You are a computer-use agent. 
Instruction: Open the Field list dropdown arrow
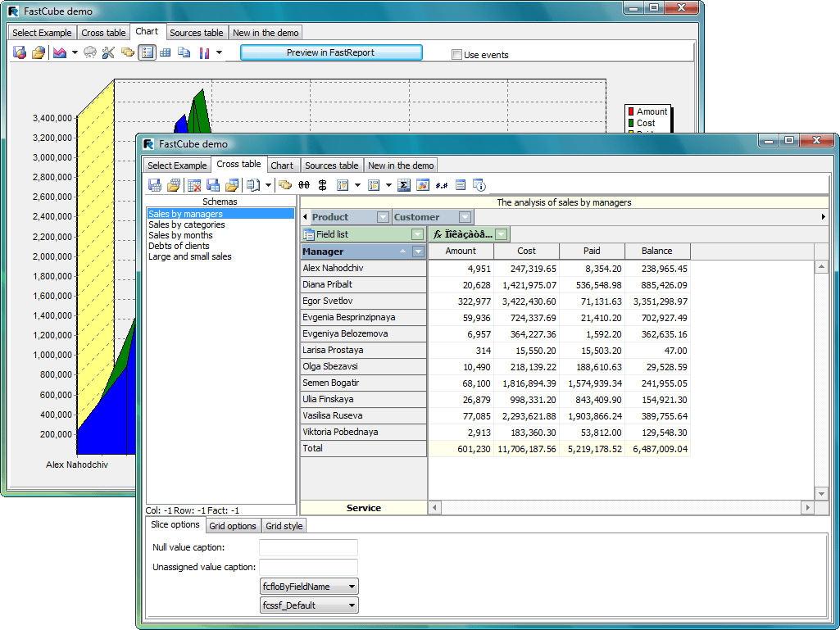click(417, 234)
